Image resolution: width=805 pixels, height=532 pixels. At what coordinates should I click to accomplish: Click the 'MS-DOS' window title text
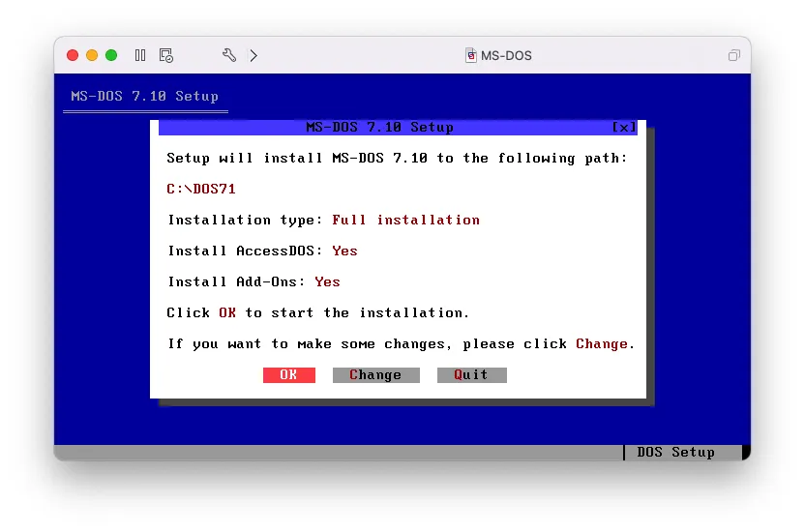coord(506,55)
